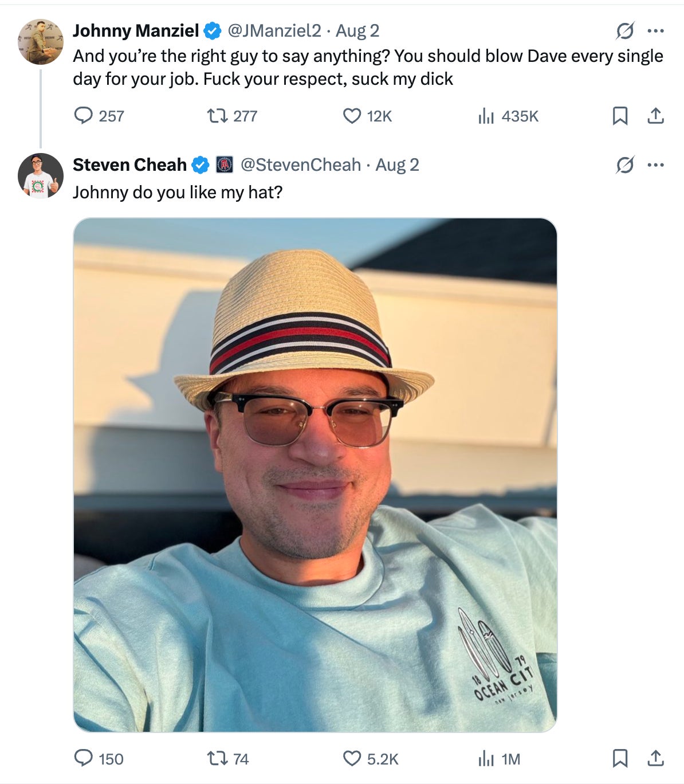684x784 pixels.
Task: Open more options on Cheah's tweet
Action: [x=655, y=165]
